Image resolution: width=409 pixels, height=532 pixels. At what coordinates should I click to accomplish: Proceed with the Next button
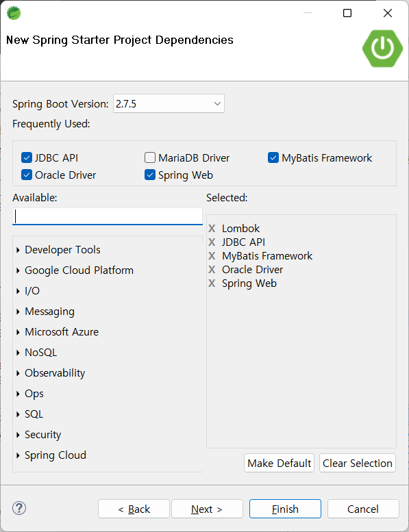(x=207, y=509)
